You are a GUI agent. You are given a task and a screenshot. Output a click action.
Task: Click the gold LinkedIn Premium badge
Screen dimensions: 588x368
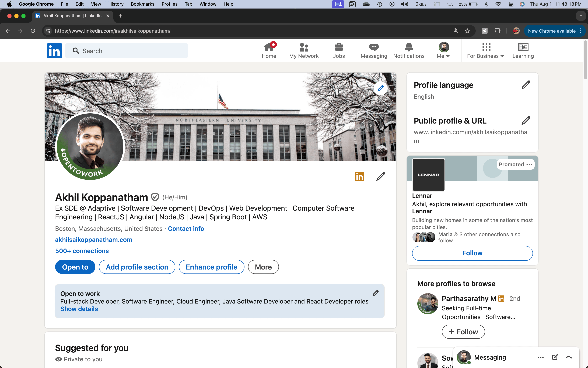click(359, 176)
